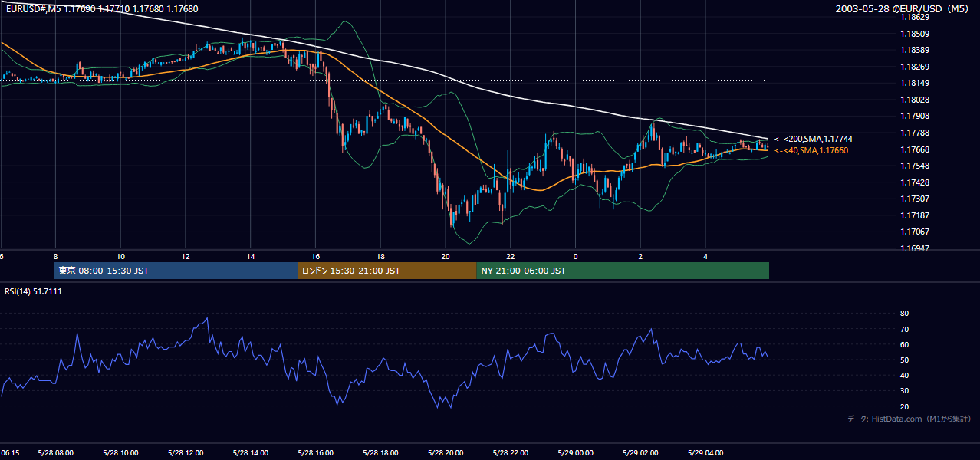Image resolution: width=980 pixels, height=460 pixels.
Task: Select the NY 21:00-06:00 JST session bar
Action: 623,271
